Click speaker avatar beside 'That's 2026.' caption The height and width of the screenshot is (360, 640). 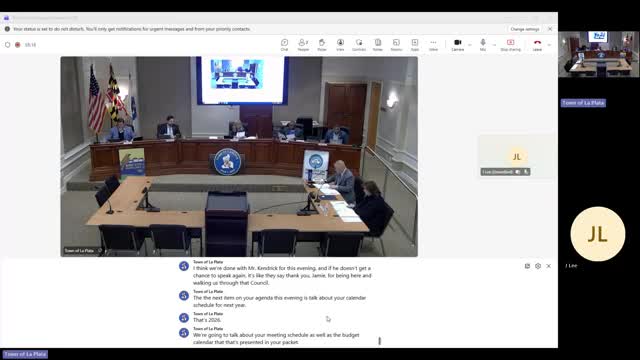(x=184, y=318)
